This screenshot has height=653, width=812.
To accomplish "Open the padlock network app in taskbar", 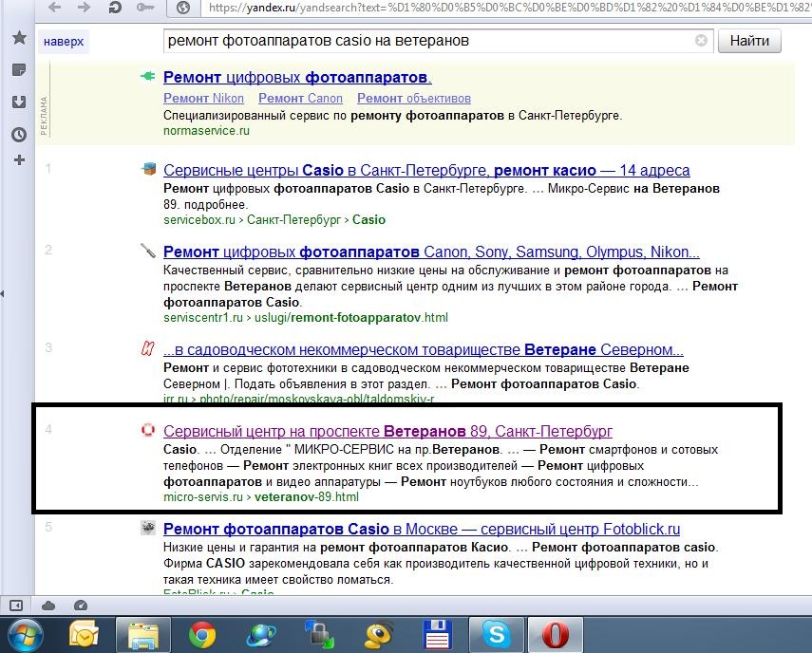I will pos(320,635).
